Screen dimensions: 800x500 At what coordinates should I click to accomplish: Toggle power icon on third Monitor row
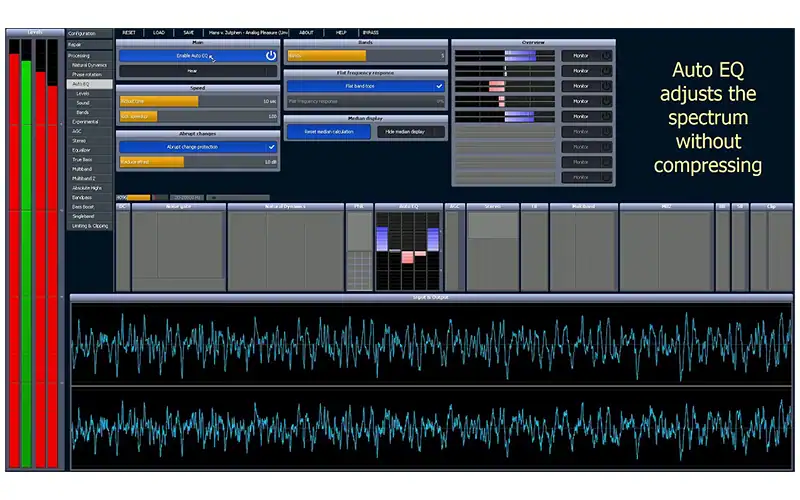(605, 86)
